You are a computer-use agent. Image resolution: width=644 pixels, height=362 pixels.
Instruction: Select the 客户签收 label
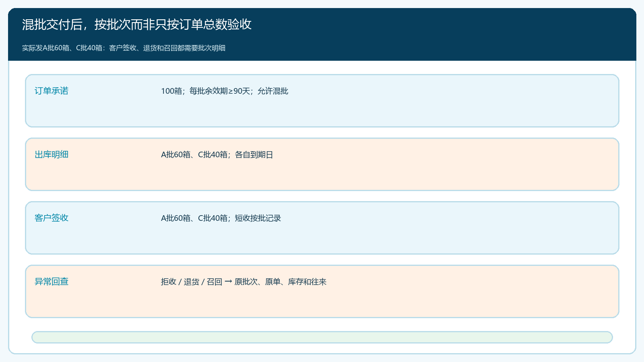tap(52, 218)
